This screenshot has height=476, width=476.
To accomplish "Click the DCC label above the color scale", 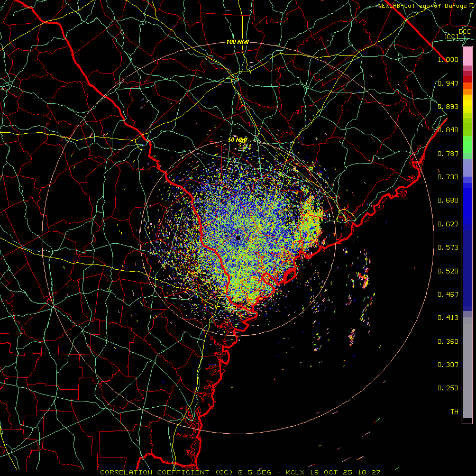I will [x=464, y=32].
